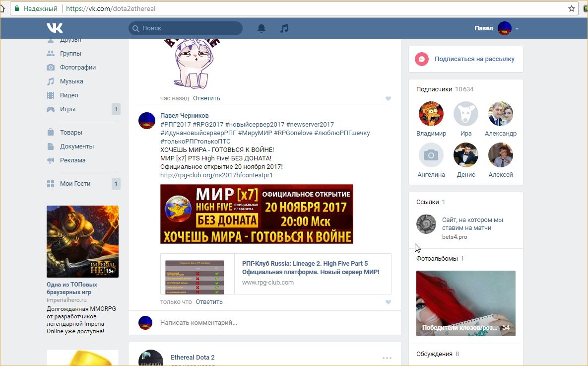The height and width of the screenshot is (366, 588).
Task: Open Imperial Hero ad image
Action: [82, 242]
